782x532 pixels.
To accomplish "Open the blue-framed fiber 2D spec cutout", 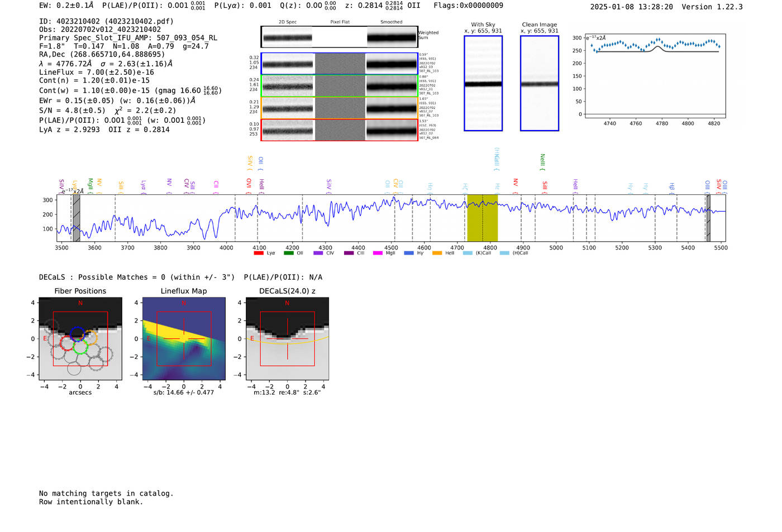I will (288, 64).
